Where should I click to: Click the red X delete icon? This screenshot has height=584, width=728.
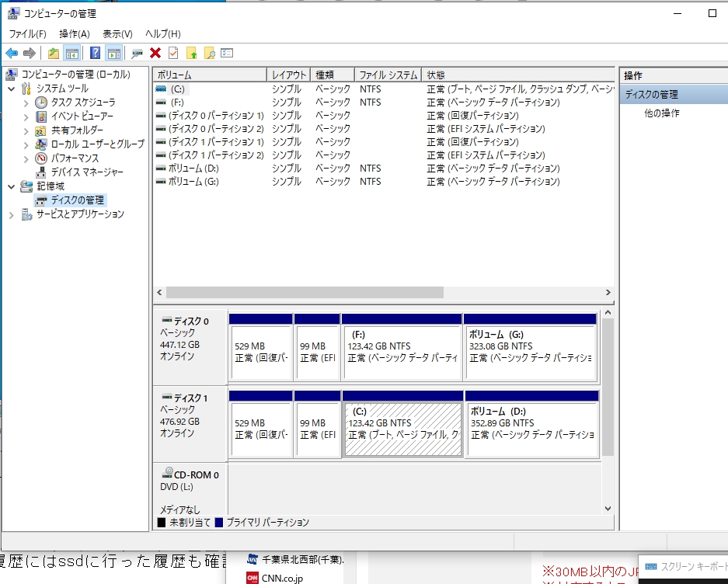pyautogui.click(x=155, y=54)
